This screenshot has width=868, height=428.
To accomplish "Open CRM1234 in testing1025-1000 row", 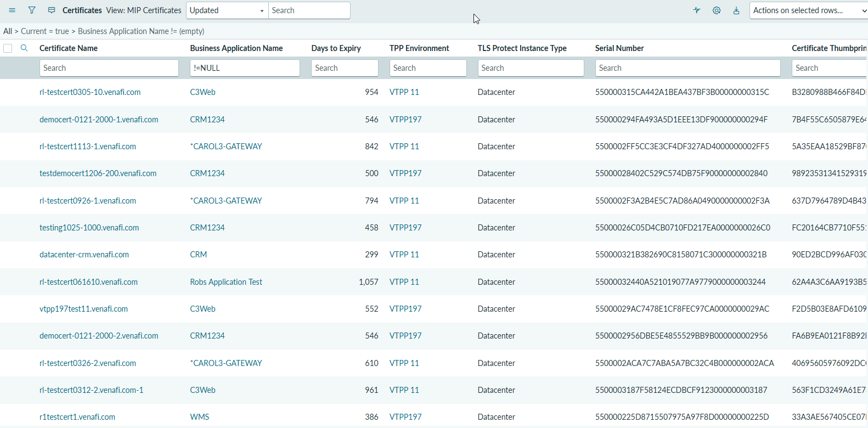I will pyautogui.click(x=207, y=228).
